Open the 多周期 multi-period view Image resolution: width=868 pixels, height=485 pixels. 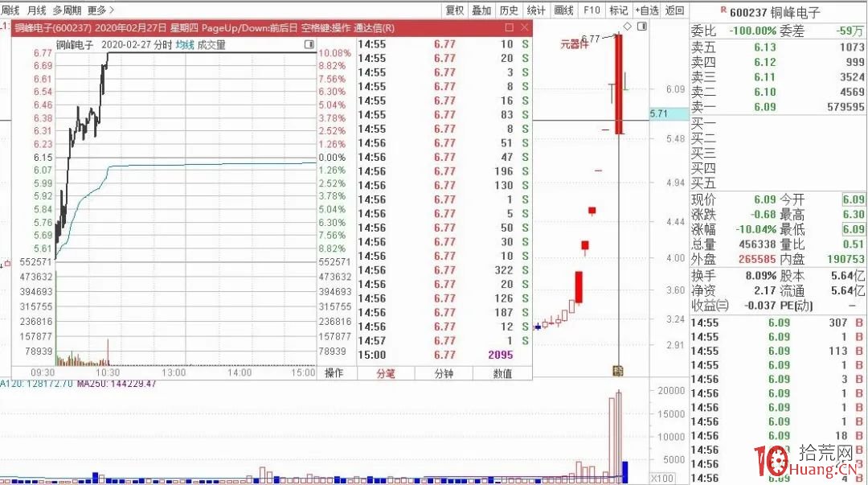click(67, 10)
